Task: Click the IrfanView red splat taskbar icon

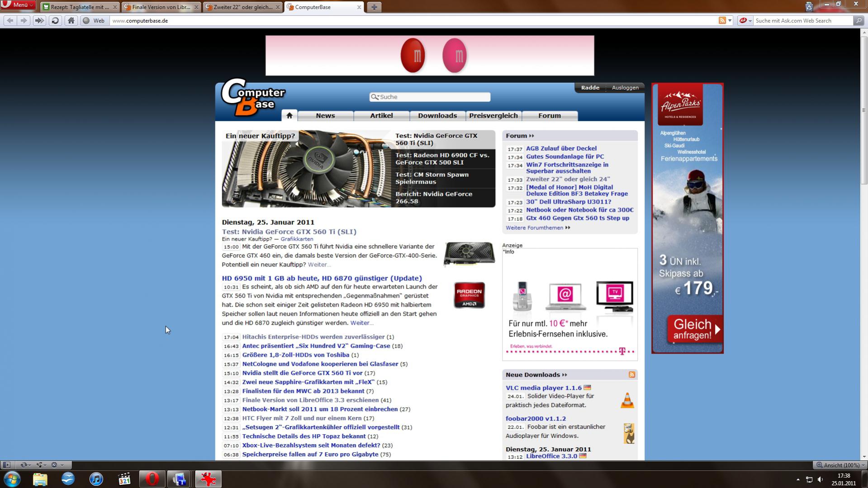Action: coord(209,479)
